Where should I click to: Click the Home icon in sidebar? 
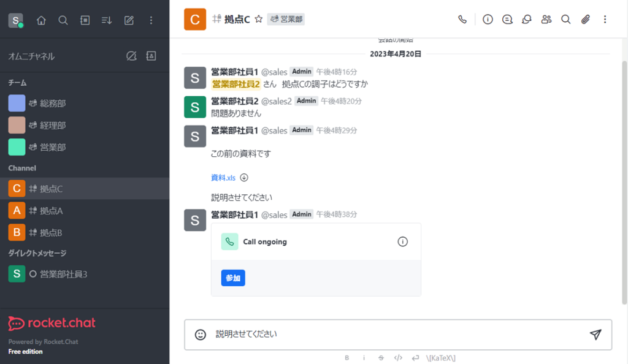click(x=41, y=20)
